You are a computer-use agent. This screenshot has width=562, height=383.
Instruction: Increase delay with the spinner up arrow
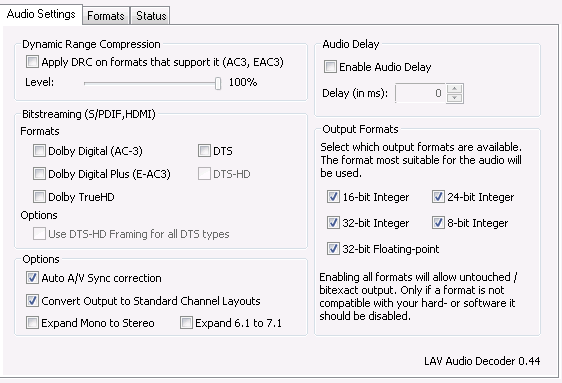pos(455,88)
